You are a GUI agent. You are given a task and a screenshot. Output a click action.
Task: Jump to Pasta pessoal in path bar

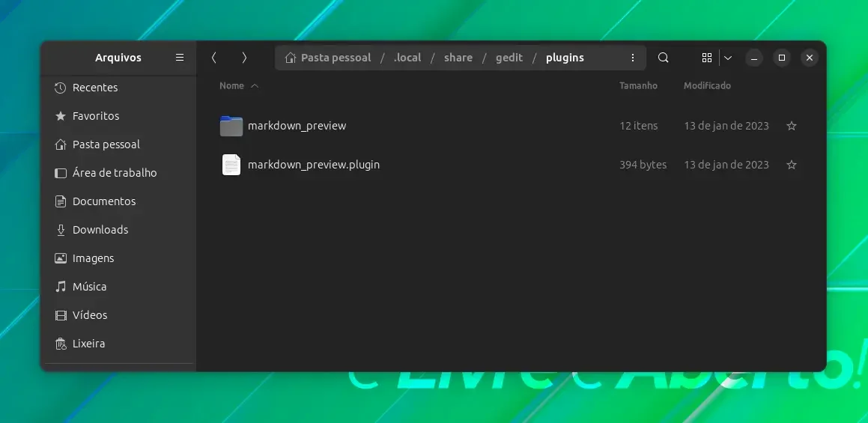pos(328,58)
